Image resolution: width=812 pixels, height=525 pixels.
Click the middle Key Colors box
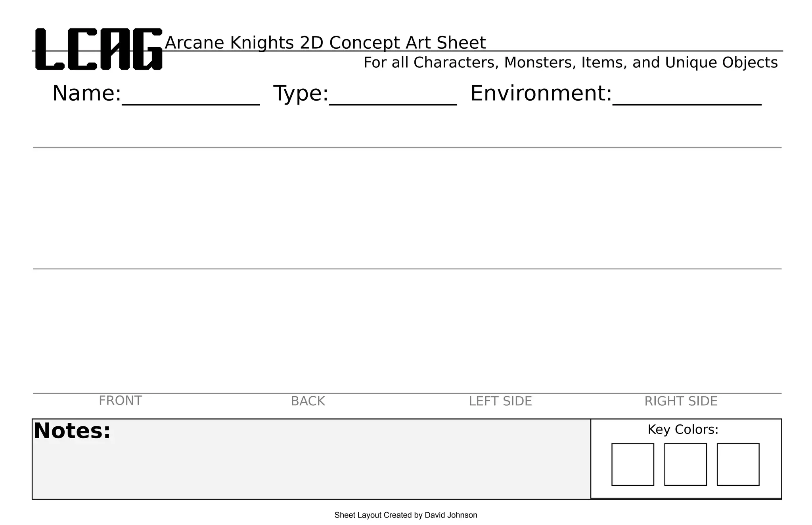click(685, 464)
